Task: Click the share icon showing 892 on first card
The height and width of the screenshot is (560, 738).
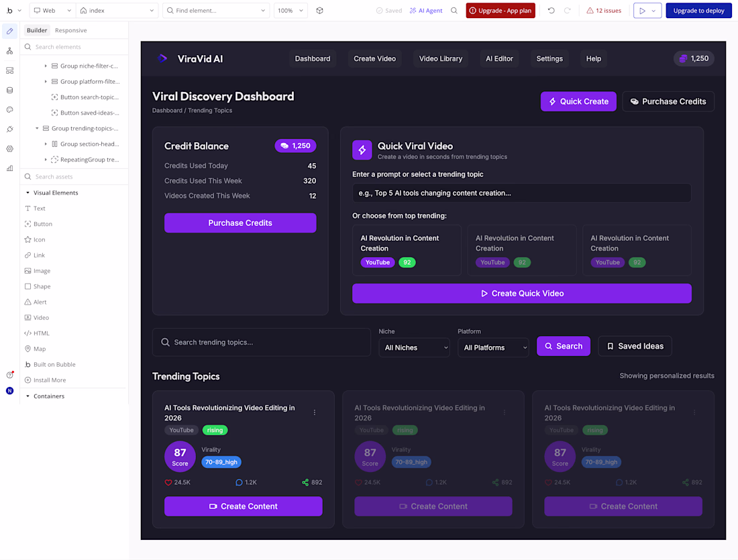Action: point(305,482)
